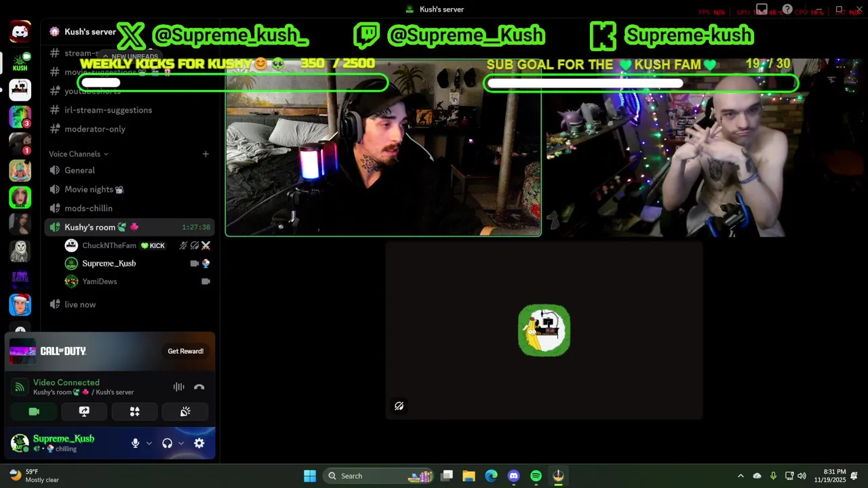Screen dimensions: 868x488
Task: Click sub goal progress bar
Action: [x=641, y=83]
